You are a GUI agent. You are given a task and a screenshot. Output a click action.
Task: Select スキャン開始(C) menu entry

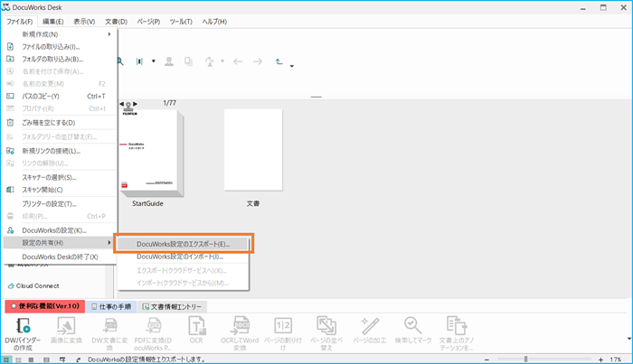click(60, 190)
